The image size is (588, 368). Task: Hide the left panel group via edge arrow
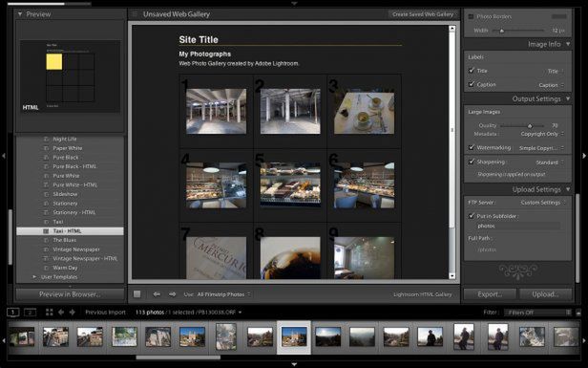coord(4,155)
